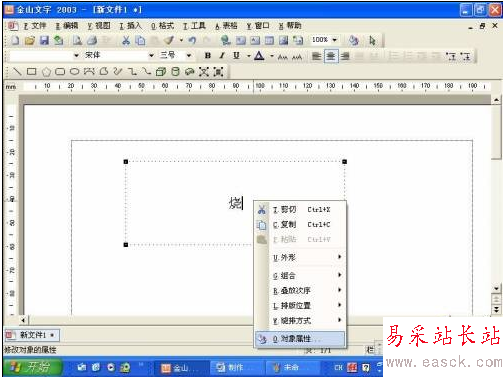Draw a straight line shape
Viewport: 503px width, 377px height.
tap(17, 71)
